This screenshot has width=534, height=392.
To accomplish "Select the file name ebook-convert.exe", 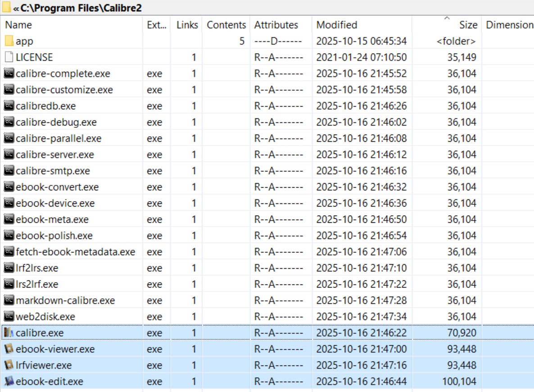I will (57, 187).
